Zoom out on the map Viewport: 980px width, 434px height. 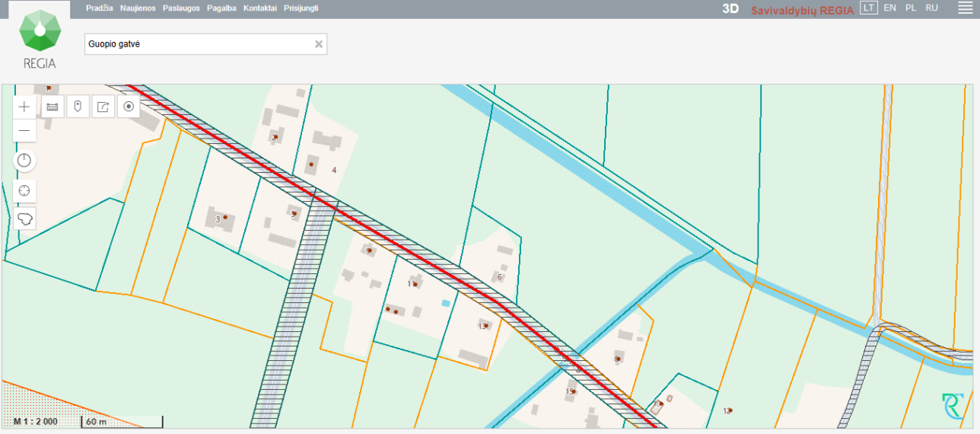click(24, 131)
